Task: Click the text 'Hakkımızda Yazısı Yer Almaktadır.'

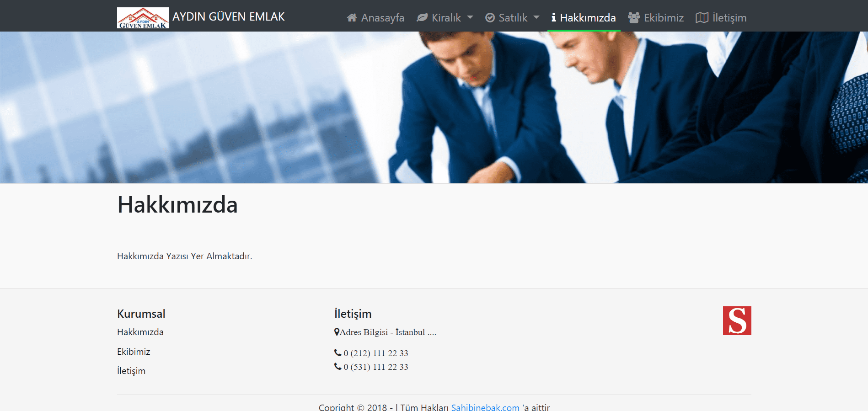Action: click(185, 256)
